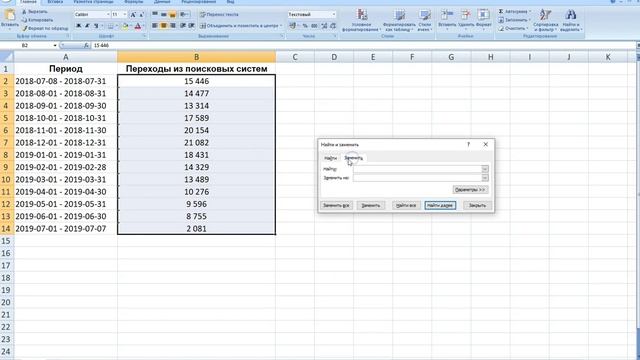
Task: Click the increase decimal icon
Action: tap(324, 26)
